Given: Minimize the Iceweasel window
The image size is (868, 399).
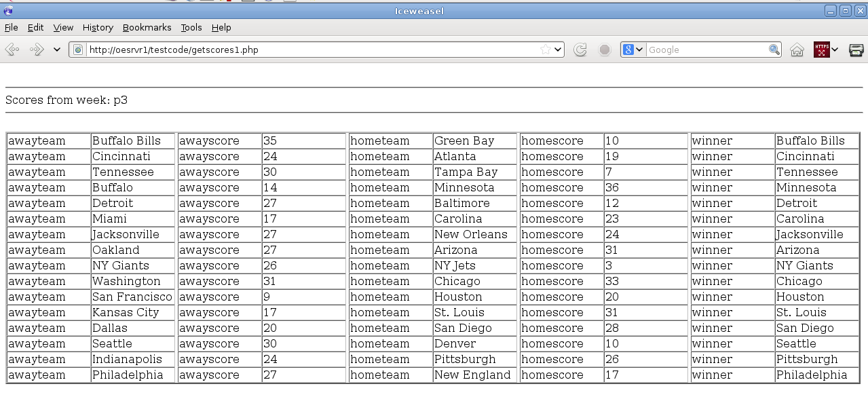Looking at the screenshot, I should [x=831, y=10].
